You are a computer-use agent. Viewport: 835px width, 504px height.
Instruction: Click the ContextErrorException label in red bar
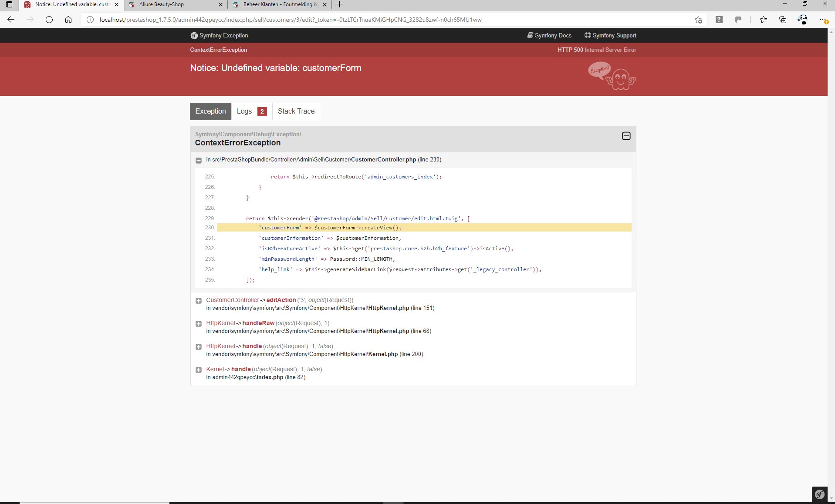(x=219, y=50)
